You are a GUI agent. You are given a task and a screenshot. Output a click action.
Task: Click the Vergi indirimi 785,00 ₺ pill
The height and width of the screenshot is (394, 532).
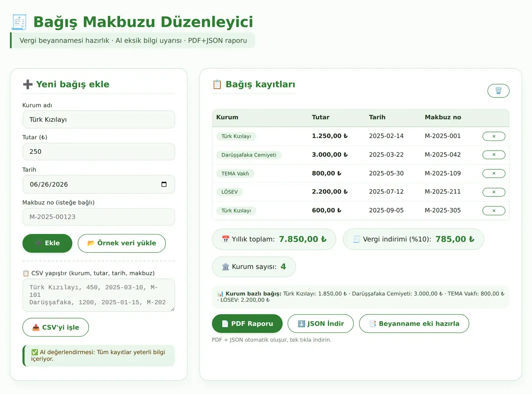tap(413, 239)
